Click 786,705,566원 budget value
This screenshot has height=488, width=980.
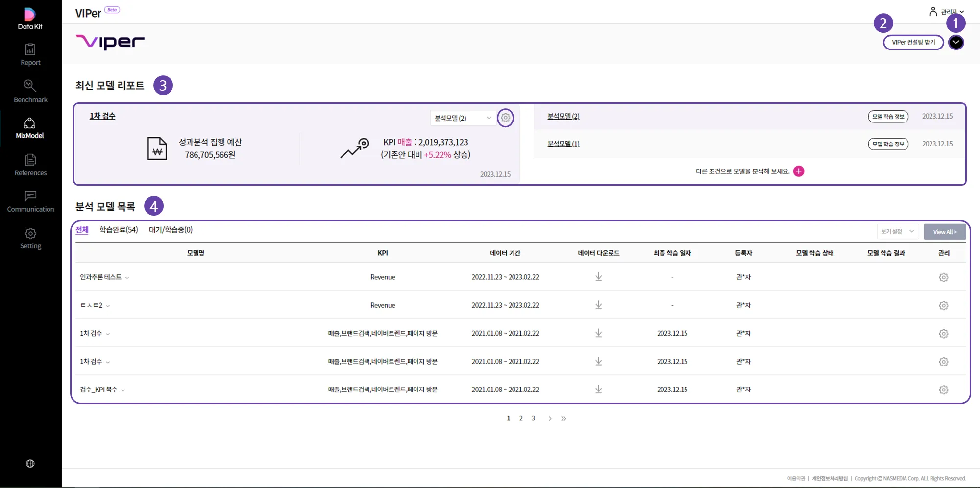210,155
